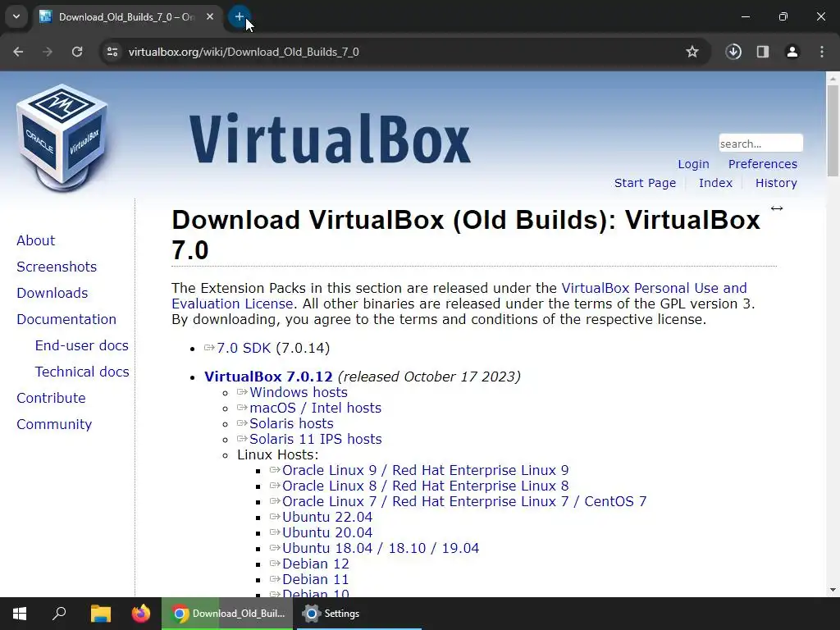Select the Download_Old_Builds_7_0 browser tab
840x630 pixels.
pos(127,16)
